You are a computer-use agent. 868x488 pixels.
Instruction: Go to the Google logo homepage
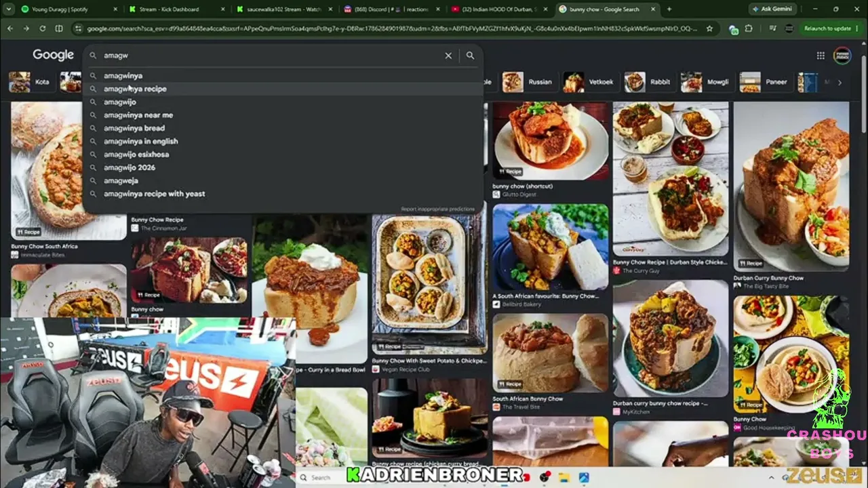tap(53, 55)
